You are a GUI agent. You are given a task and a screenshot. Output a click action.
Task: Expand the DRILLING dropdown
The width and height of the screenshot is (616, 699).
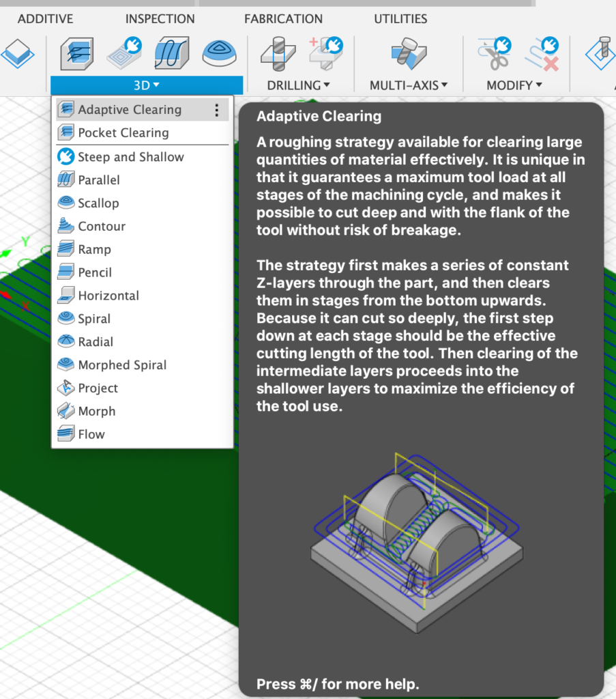(298, 85)
